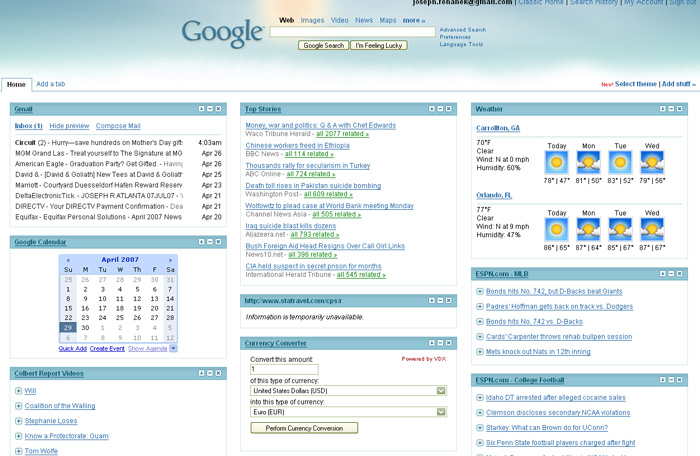Minimize the ESPN.com - MLB gadget
This screenshot has height=456, width=700.
click(671, 273)
